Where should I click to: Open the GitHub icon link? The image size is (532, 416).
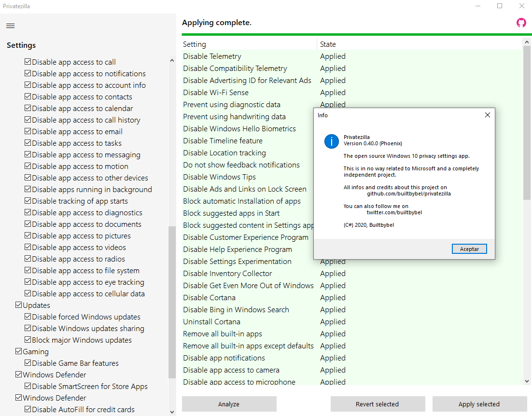point(521,23)
